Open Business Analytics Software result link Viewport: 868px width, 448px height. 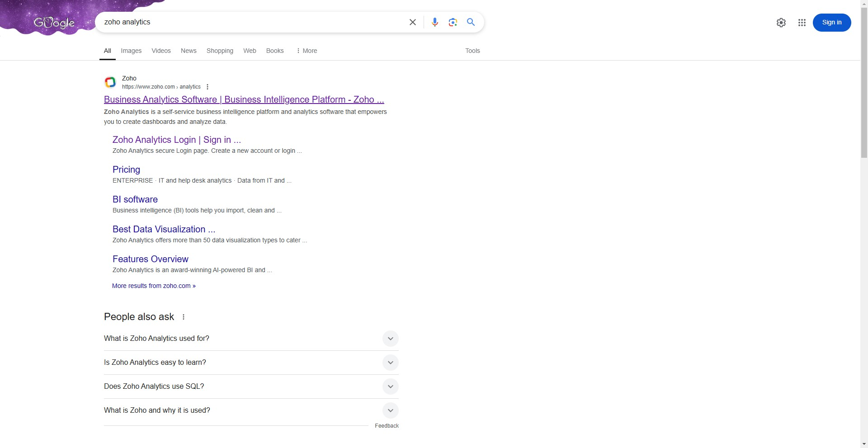(x=244, y=99)
